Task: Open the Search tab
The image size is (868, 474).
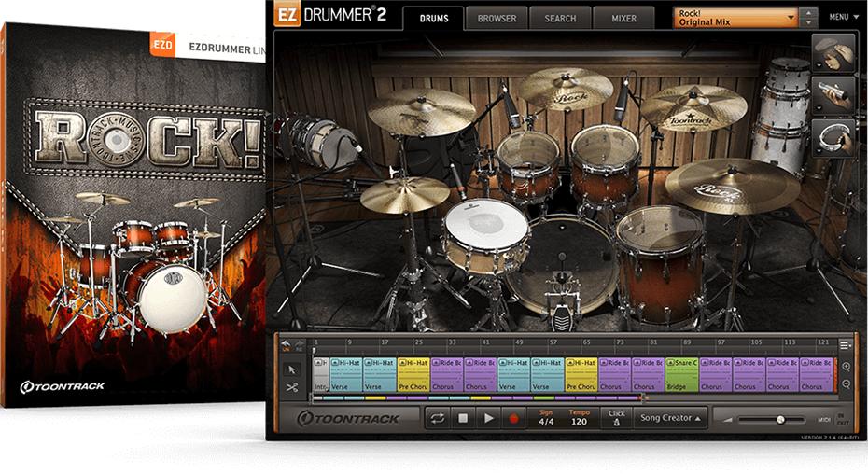Action: (x=560, y=19)
